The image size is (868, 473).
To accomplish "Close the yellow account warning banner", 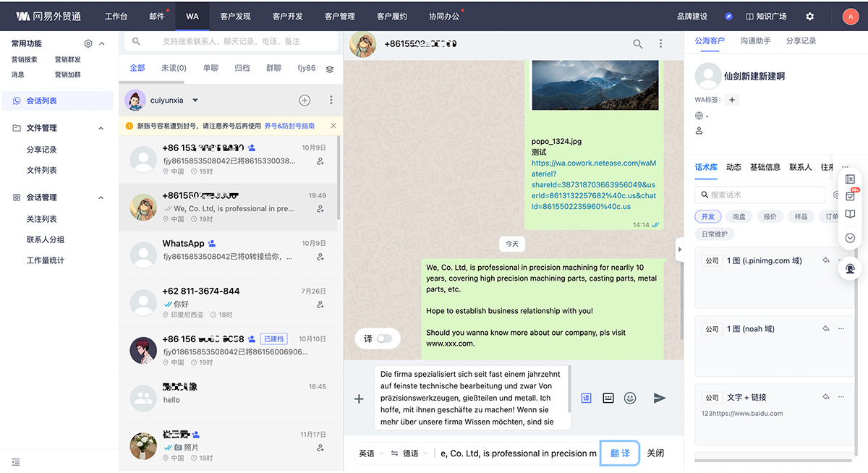I will 333,126.
